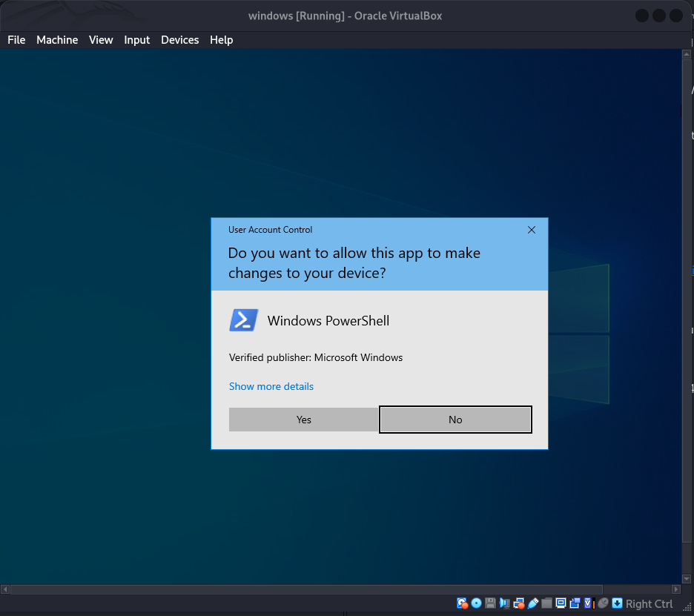Click the vertical scrollbar thumb

[687, 301]
